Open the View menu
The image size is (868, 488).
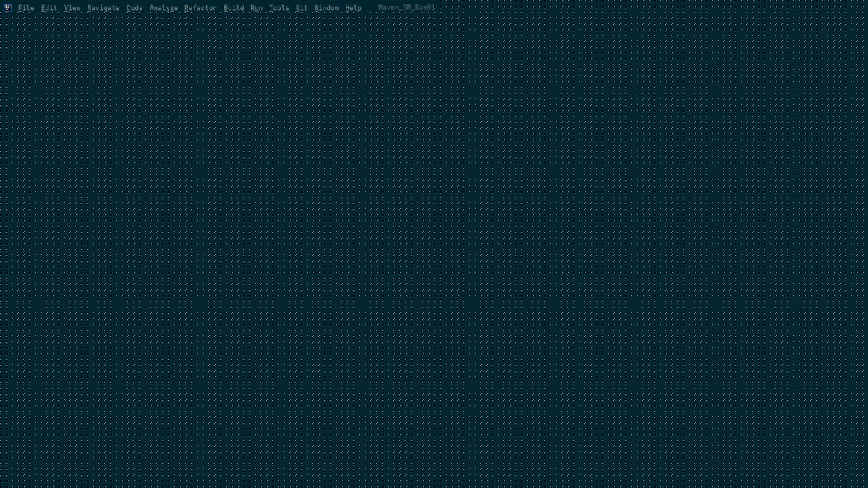(72, 8)
